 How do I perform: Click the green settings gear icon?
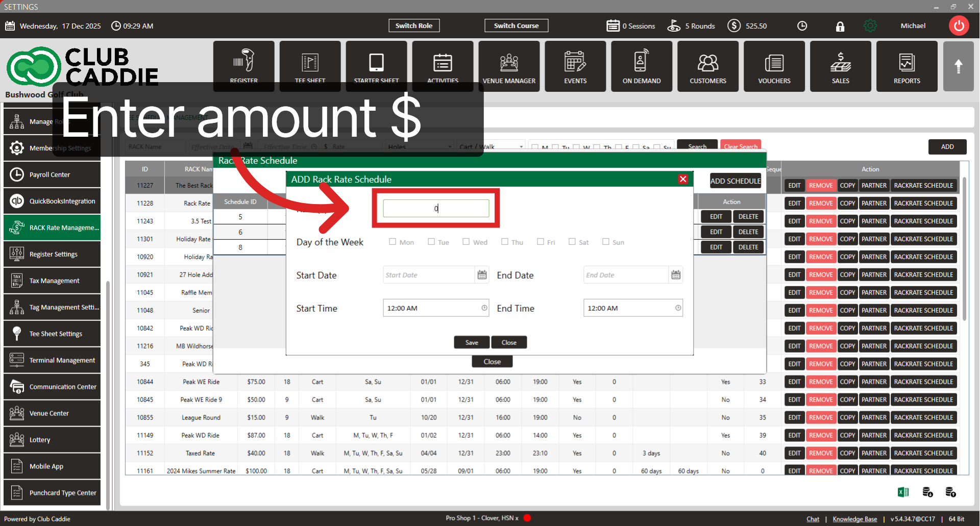[x=870, y=26]
